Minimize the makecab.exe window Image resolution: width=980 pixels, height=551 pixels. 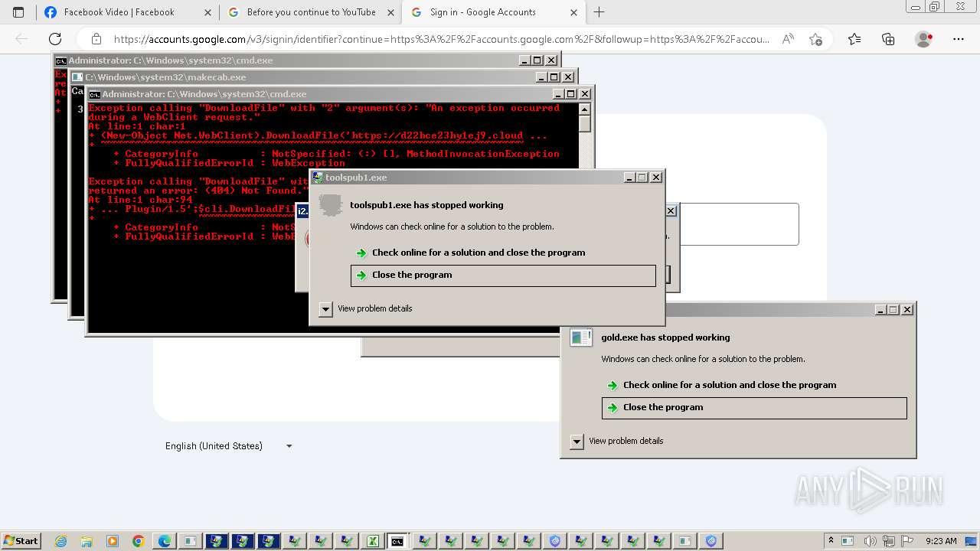[541, 77]
